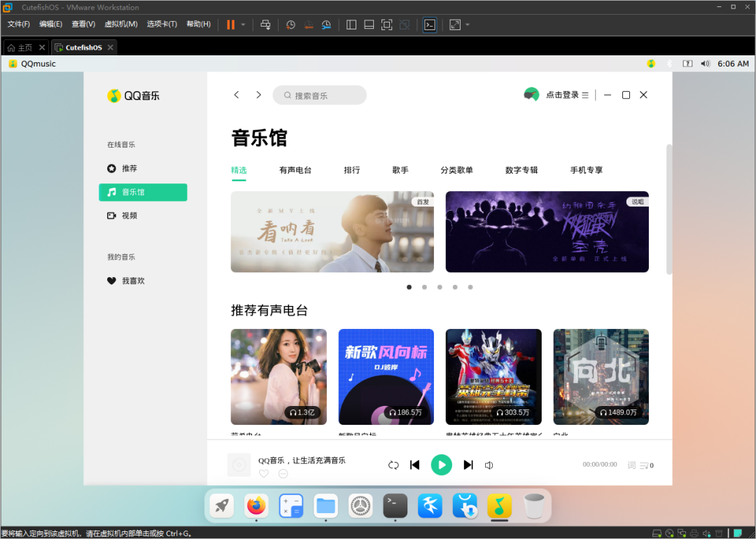Screen dimensions: 756x539
Task: Click the play button in player bar
Action: coord(441,465)
